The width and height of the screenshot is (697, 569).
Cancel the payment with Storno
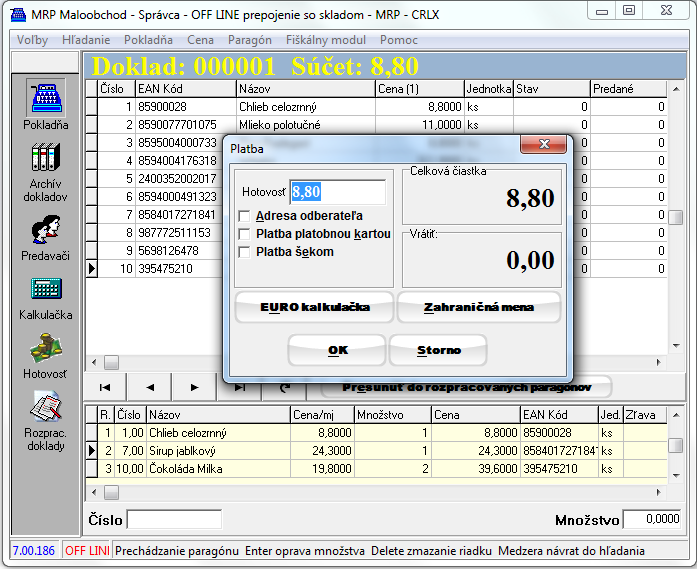point(438,350)
